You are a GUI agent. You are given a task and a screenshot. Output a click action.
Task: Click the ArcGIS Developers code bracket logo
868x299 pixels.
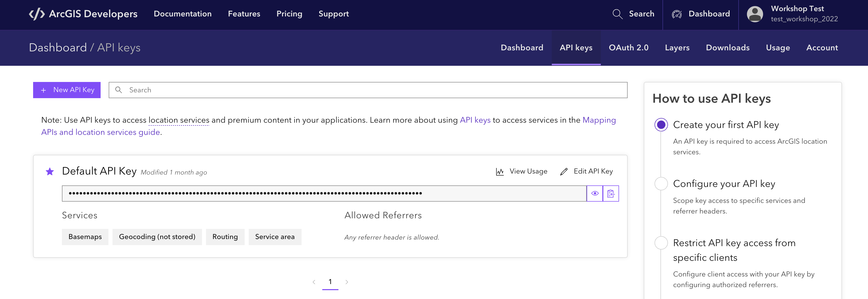point(37,14)
